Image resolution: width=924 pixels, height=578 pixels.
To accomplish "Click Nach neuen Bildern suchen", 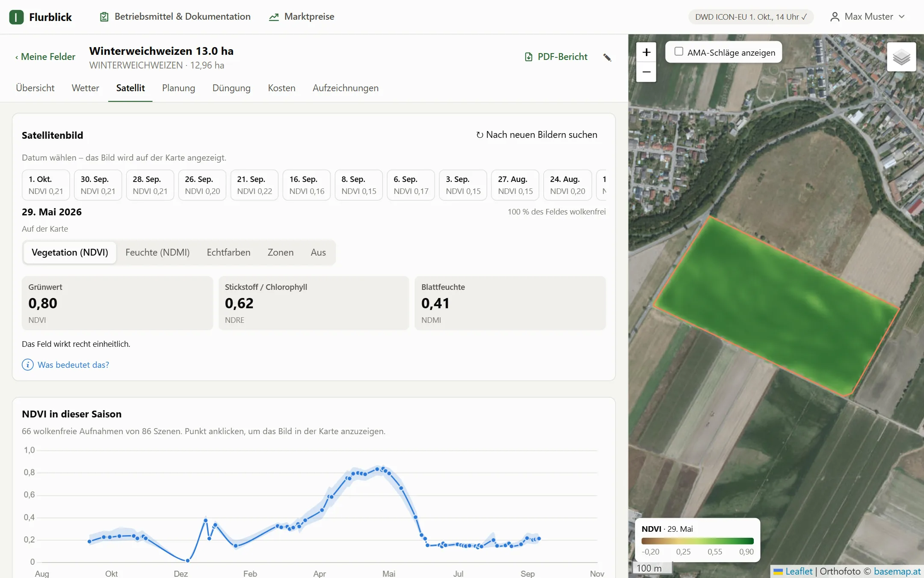I will [536, 135].
